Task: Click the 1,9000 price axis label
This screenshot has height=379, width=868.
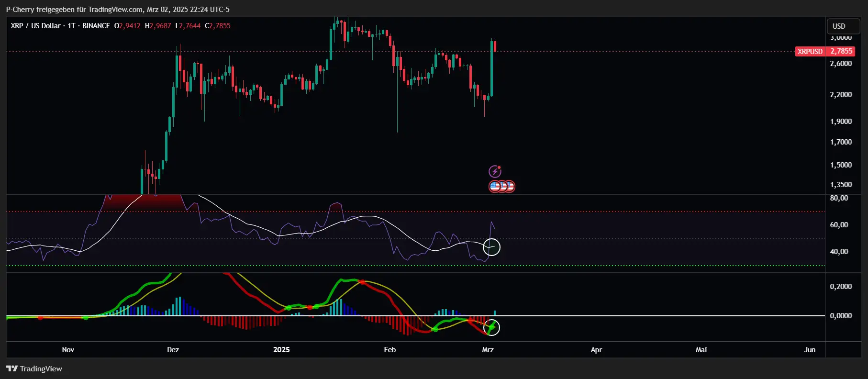Action: [x=841, y=122]
